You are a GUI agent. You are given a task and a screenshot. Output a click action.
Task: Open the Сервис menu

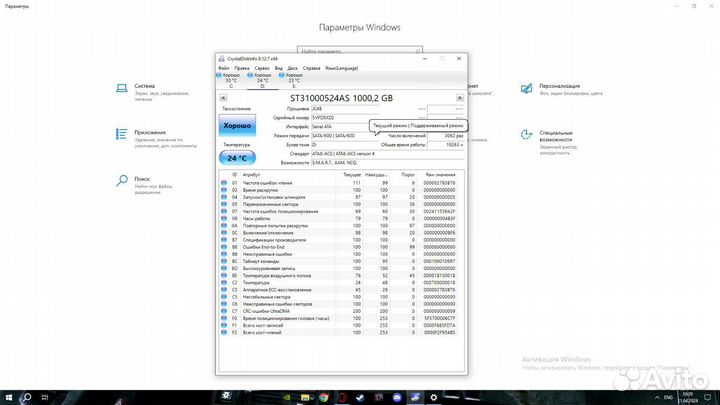(x=262, y=68)
